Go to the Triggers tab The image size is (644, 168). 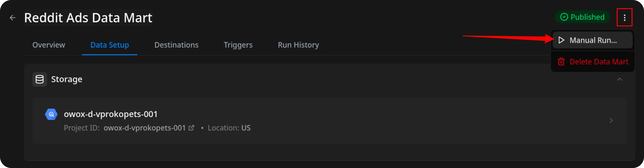pos(238,45)
